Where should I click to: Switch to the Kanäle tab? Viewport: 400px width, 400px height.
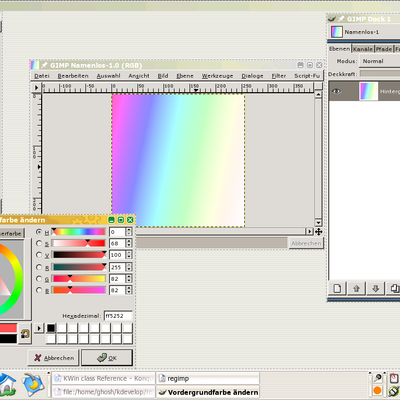click(363, 49)
